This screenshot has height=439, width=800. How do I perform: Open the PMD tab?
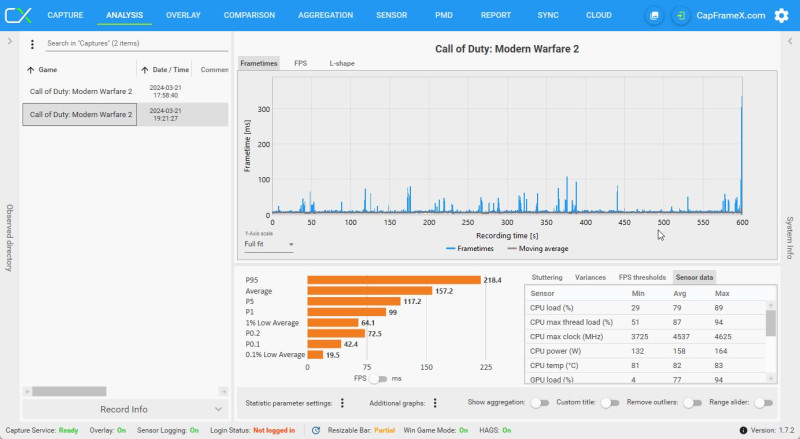pyautogui.click(x=444, y=15)
